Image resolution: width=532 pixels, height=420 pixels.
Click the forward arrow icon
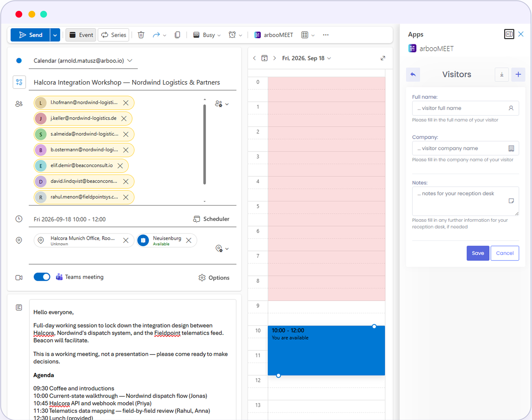[x=156, y=35]
